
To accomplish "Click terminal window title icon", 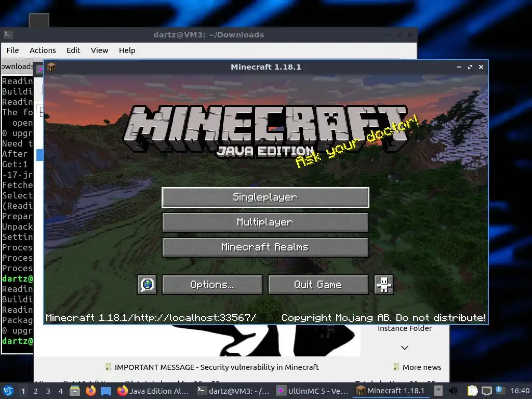I will point(8,34).
